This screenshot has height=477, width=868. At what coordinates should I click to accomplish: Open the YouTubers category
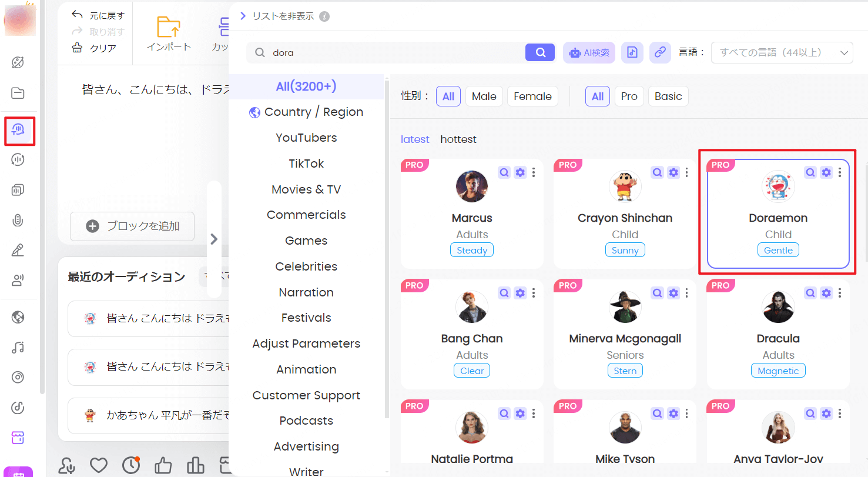306,138
